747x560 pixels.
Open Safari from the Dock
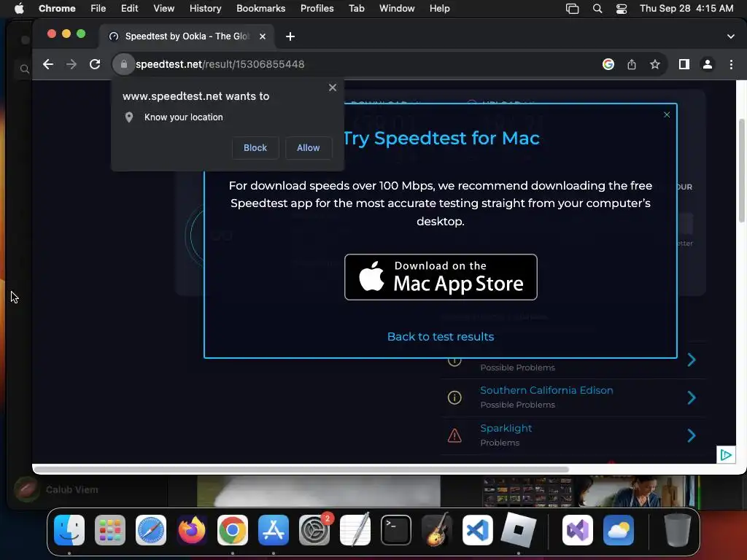coord(151,530)
